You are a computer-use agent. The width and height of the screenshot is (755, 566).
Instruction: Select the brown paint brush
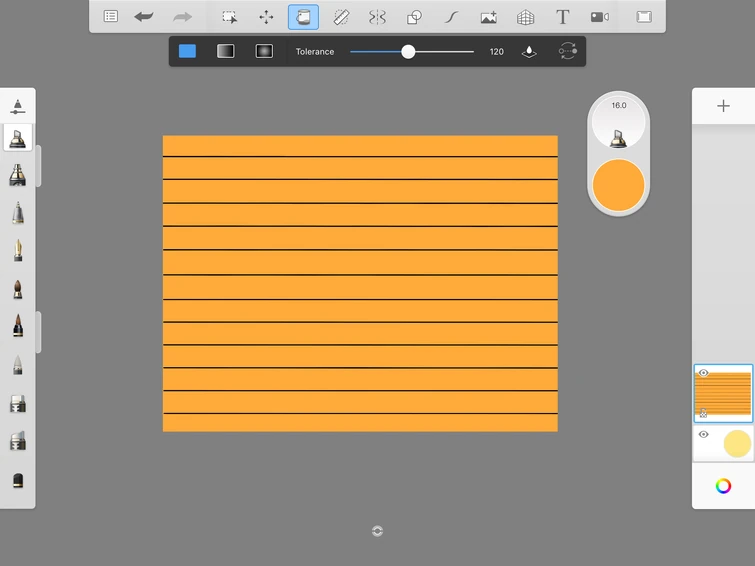(18, 290)
